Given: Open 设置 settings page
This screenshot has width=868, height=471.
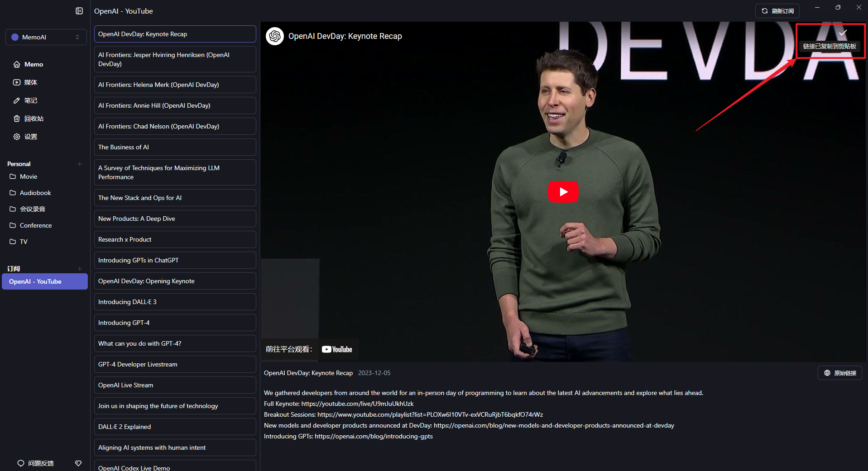Looking at the screenshot, I should click(x=30, y=137).
